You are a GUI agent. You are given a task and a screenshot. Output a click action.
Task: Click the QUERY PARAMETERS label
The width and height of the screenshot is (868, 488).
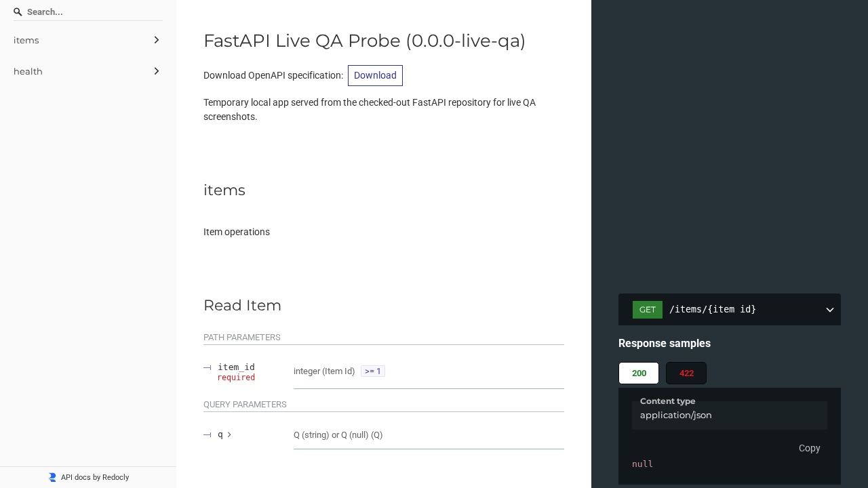pyautogui.click(x=245, y=405)
